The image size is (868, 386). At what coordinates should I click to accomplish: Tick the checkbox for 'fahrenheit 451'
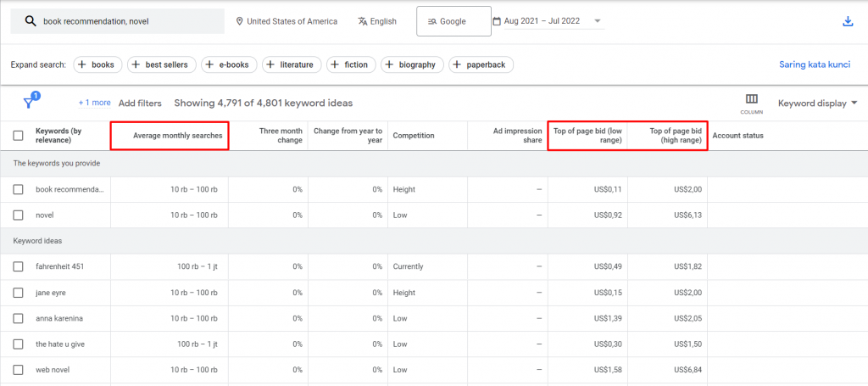coord(18,266)
